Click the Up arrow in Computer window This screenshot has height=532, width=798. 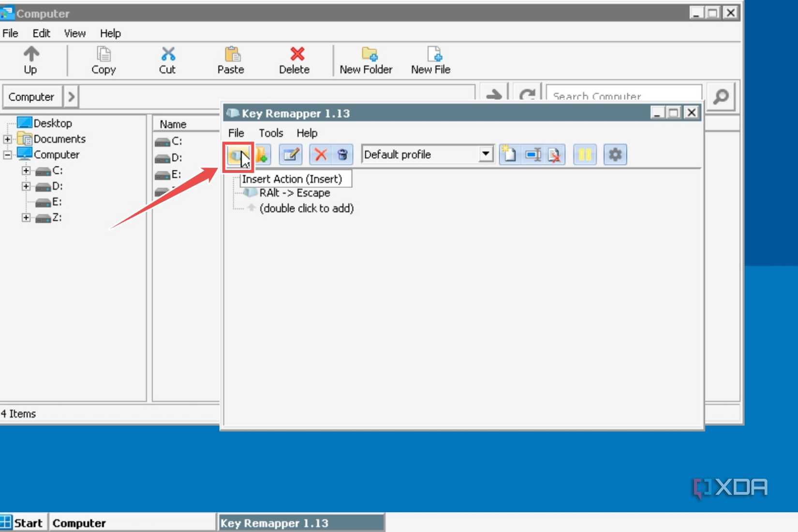pos(30,60)
